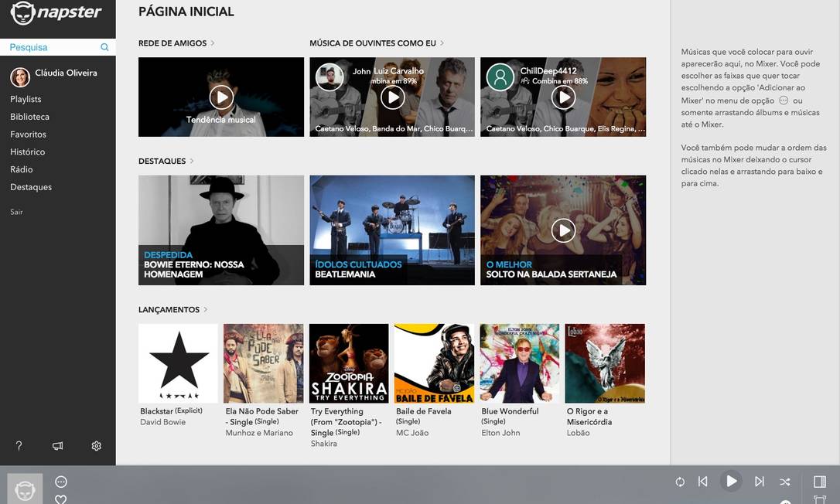Click the heart favorite icon in player
Screen dimensions: 840x504
pos(61,499)
